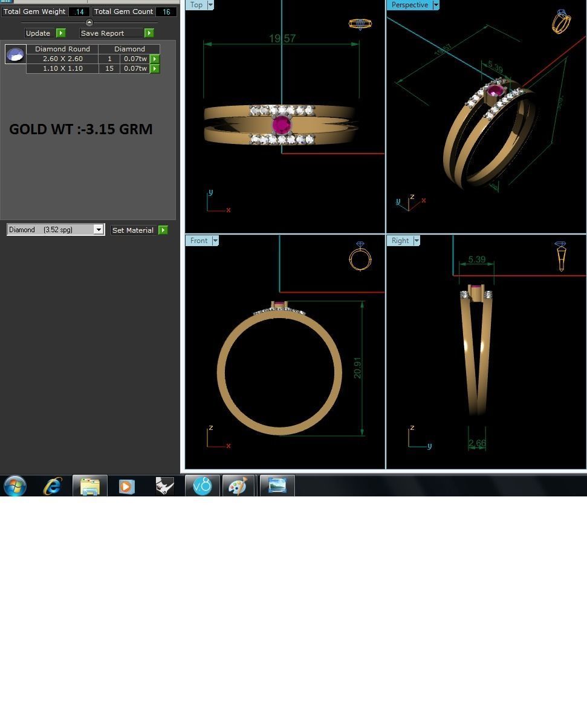Click the Diamond Round header cell

point(62,49)
